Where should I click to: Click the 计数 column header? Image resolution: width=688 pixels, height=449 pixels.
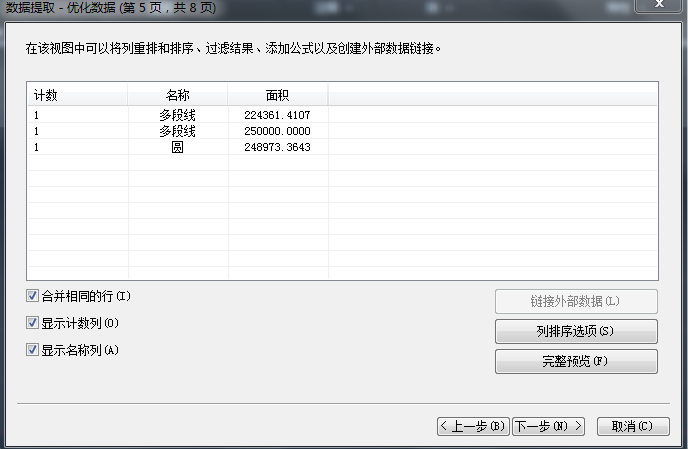[x=78, y=95]
